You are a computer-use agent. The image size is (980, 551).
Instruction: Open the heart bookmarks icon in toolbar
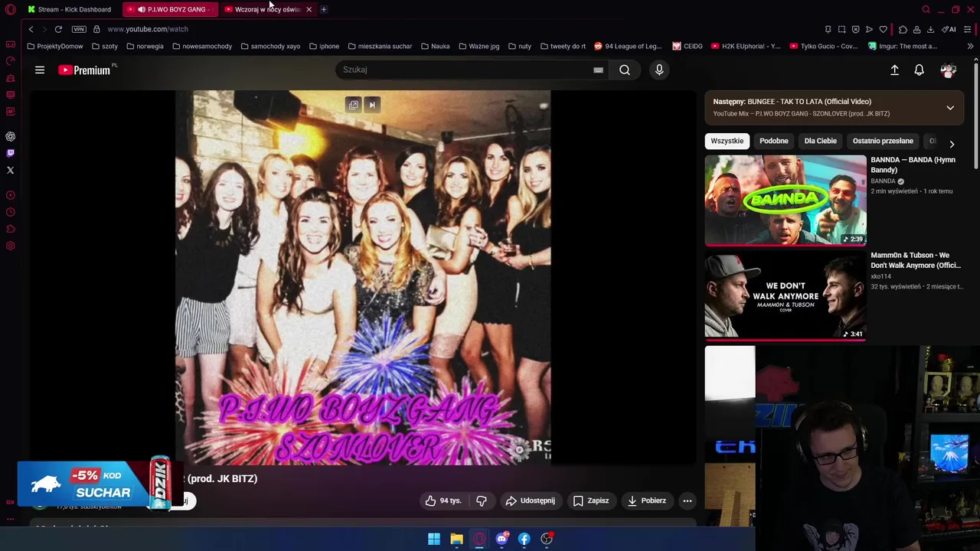click(x=883, y=29)
